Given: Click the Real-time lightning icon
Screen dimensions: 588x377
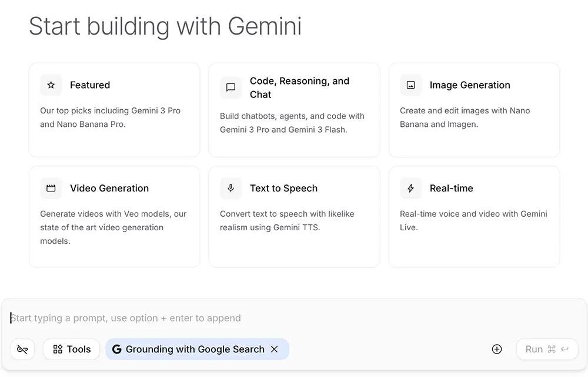Looking at the screenshot, I should 410,188.
